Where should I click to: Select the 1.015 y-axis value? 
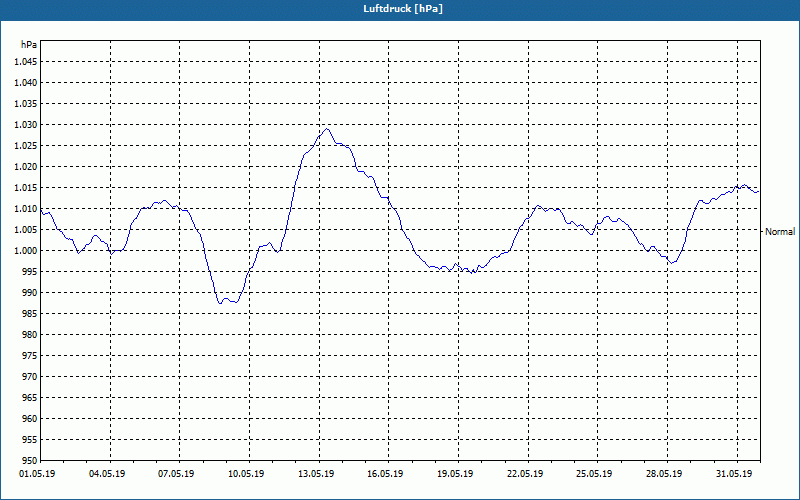click(x=26, y=188)
